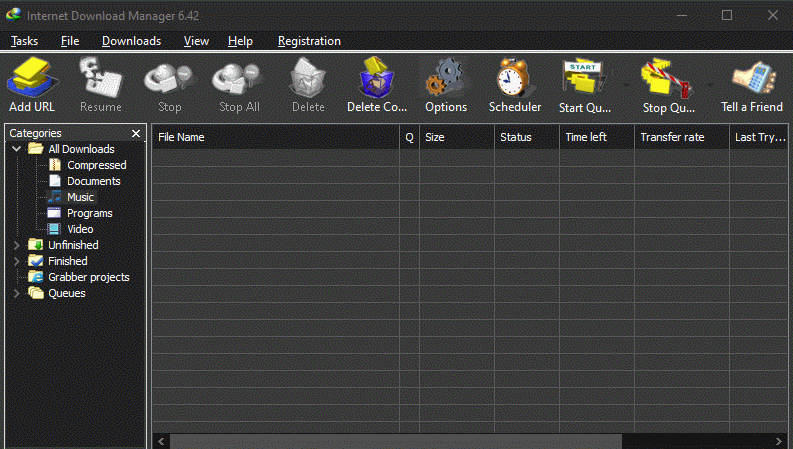Select the "Compressed" tree label

(97, 165)
